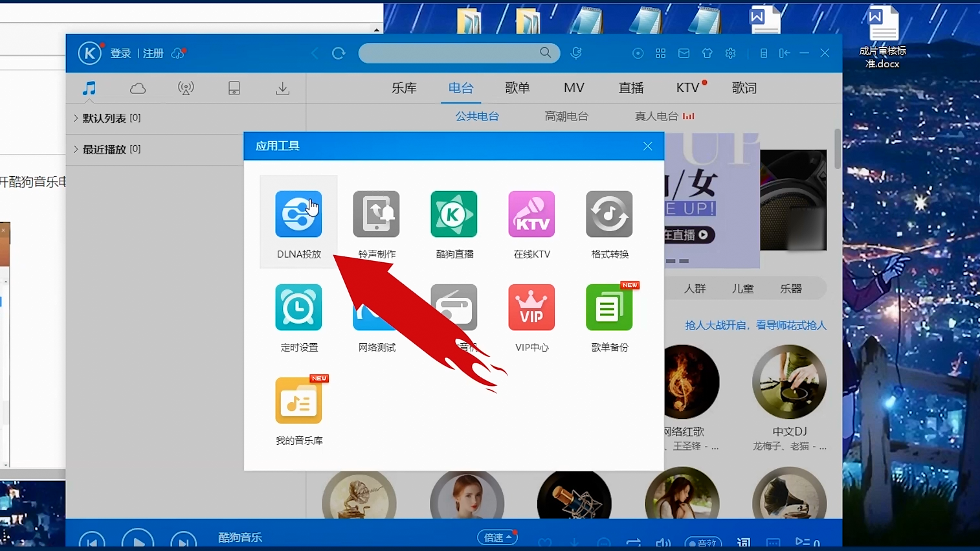This screenshot has width=980, height=551.
Task: Select the 真人电台 sub-tab
Action: click(x=656, y=117)
